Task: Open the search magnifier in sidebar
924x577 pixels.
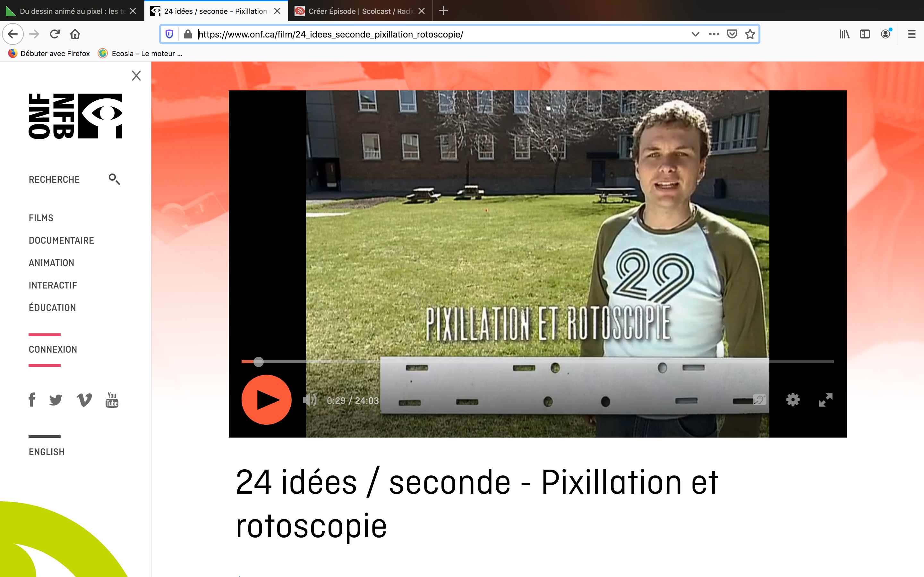Action: [114, 179]
